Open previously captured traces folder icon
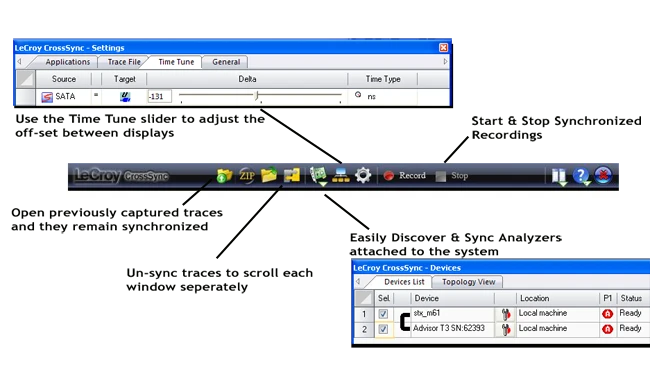Viewport: 650px width, 367px height. pyautogui.click(x=225, y=176)
